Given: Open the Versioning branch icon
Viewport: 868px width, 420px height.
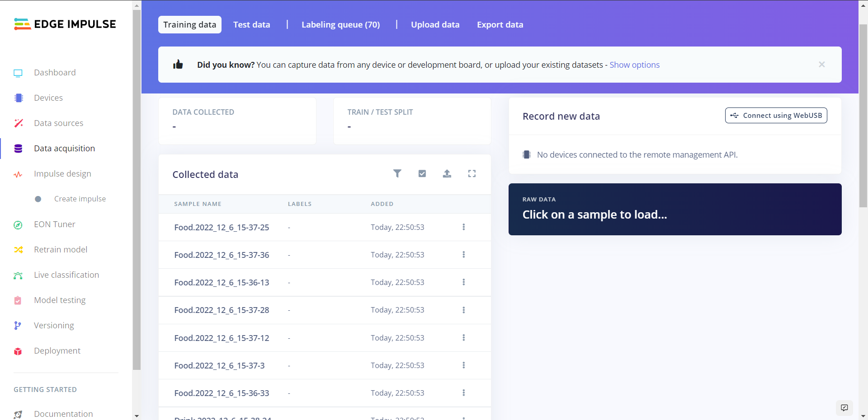Looking at the screenshot, I should pyautogui.click(x=18, y=326).
